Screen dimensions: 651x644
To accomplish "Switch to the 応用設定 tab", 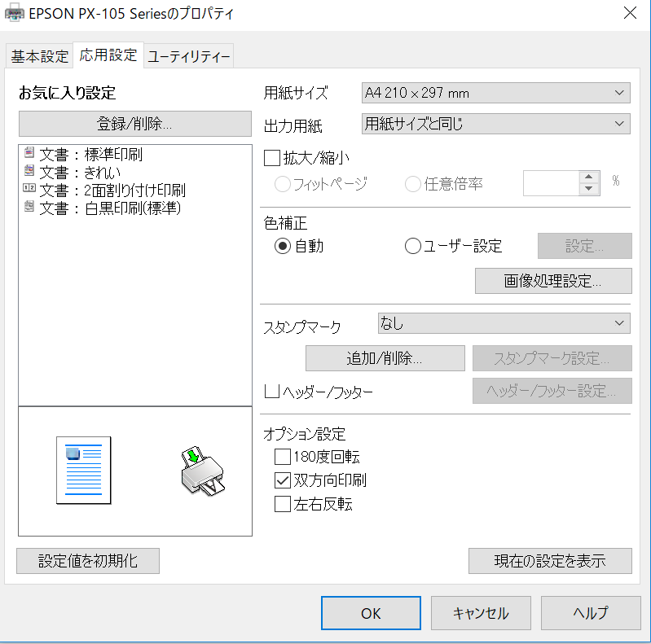I will [x=108, y=55].
